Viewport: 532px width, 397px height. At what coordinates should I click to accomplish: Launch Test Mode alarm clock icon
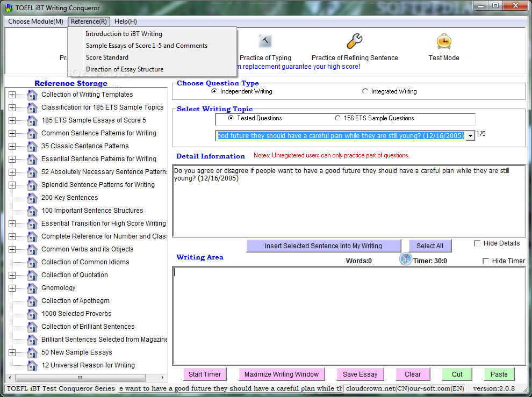(444, 41)
